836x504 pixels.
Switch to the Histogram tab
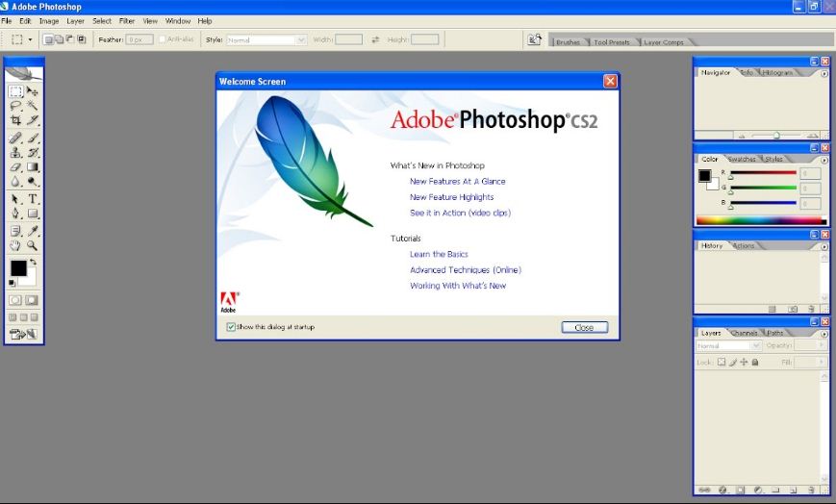(776, 72)
